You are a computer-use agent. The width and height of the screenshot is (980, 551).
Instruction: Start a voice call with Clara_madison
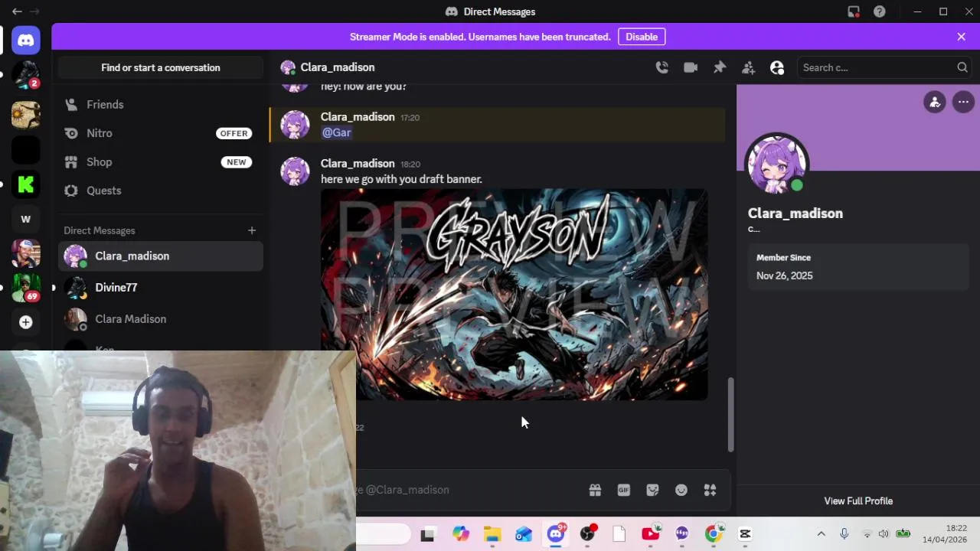pyautogui.click(x=662, y=67)
